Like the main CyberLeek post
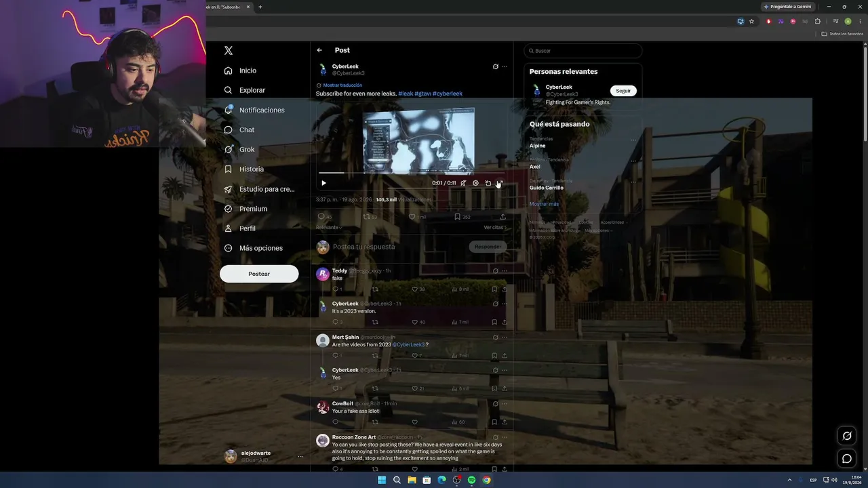 click(412, 217)
